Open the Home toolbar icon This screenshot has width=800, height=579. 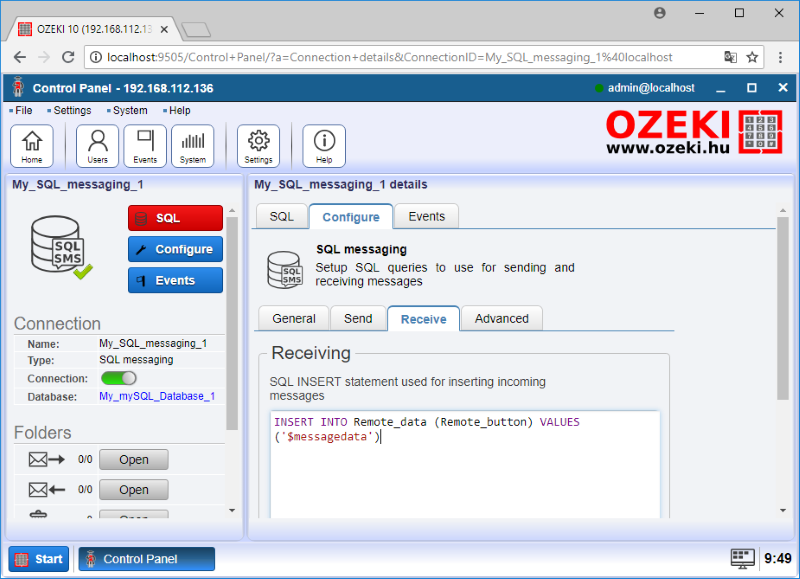point(32,146)
